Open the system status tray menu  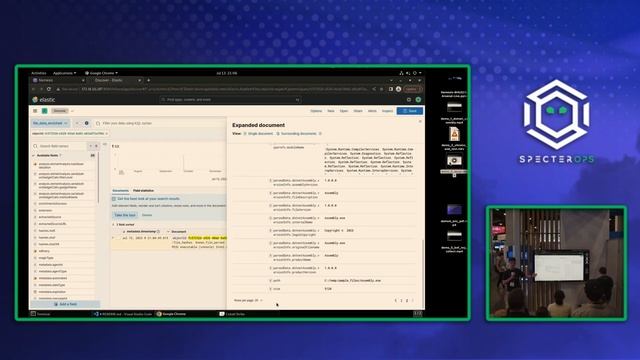click(x=410, y=73)
